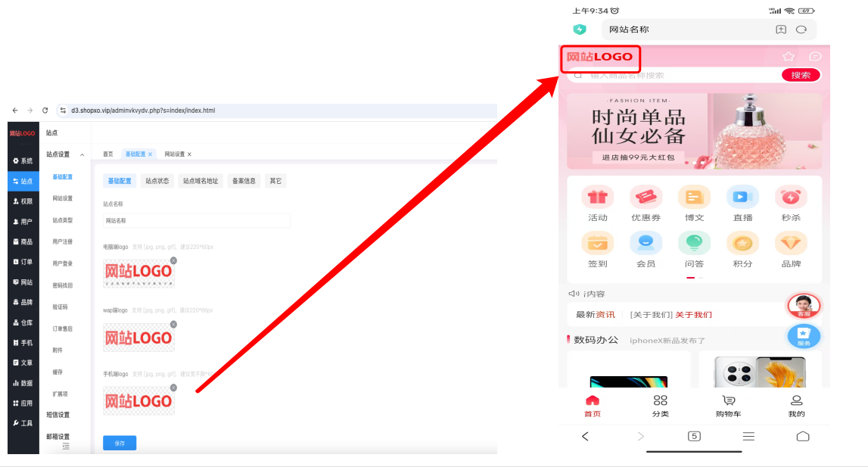Expand the 短信设置 sidebar group
The height and width of the screenshot is (467, 868).
click(x=58, y=415)
